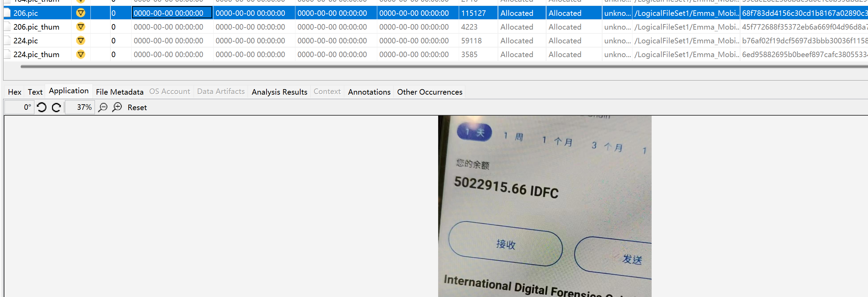The height and width of the screenshot is (297, 868).
Task: Open the File Metadata tab
Action: [120, 92]
